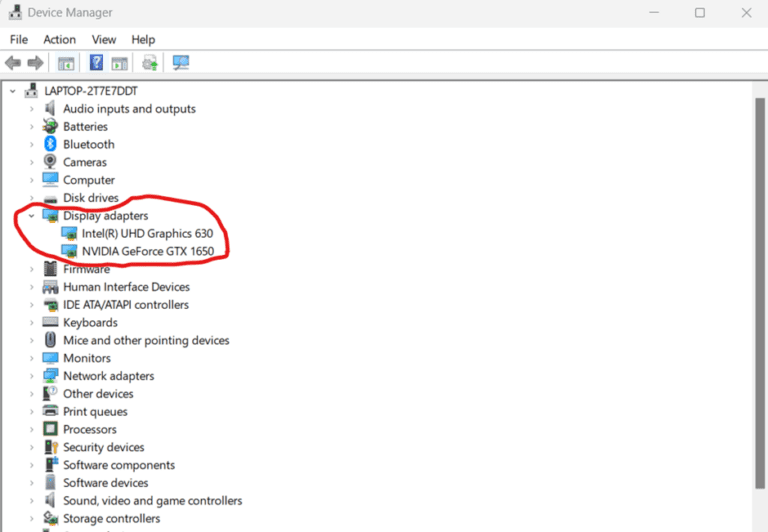
Task: Expand the Audio inputs and outputs node
Action: pos(32,109)
